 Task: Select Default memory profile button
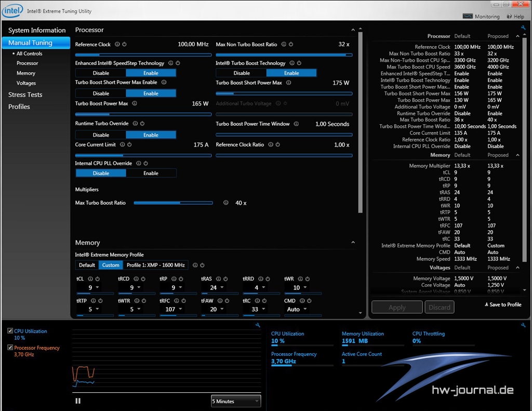(x=87, y=265)
